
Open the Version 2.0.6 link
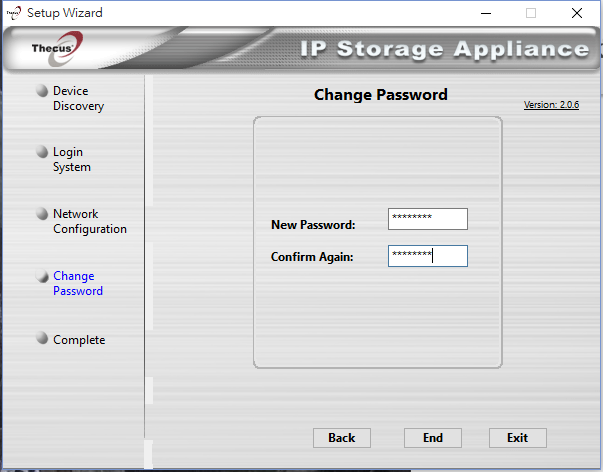[551, 105]
